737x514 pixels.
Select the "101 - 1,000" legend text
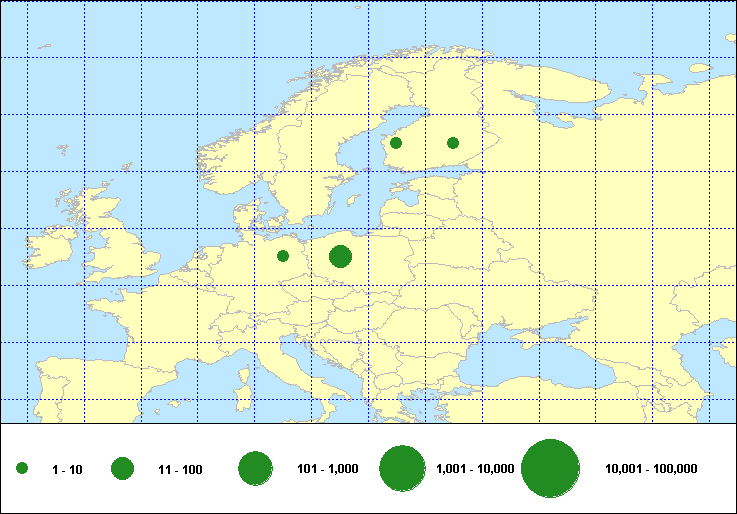[x=329, y=469]
